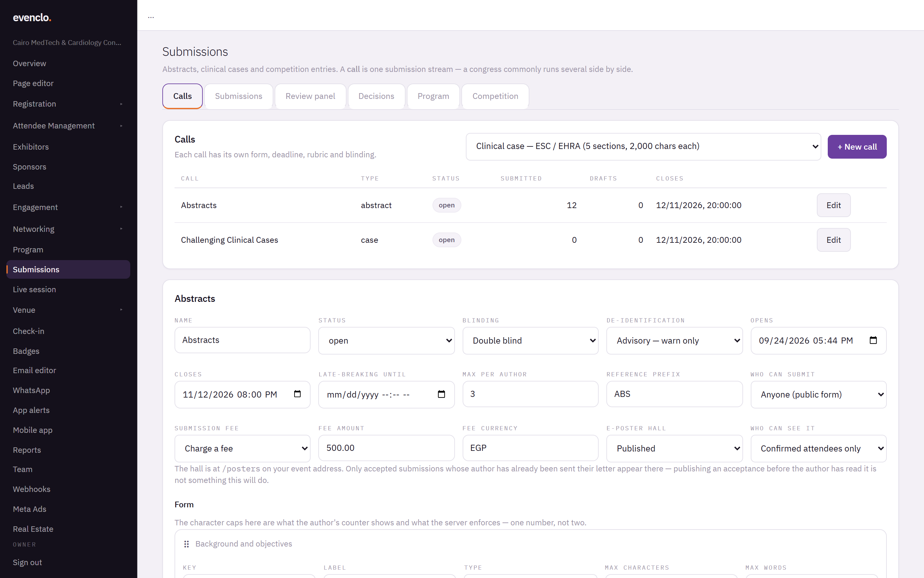This screenshot has width=924, height=578.
Task: Switch to the Review panel tab
Action: [x=311, y=96]
